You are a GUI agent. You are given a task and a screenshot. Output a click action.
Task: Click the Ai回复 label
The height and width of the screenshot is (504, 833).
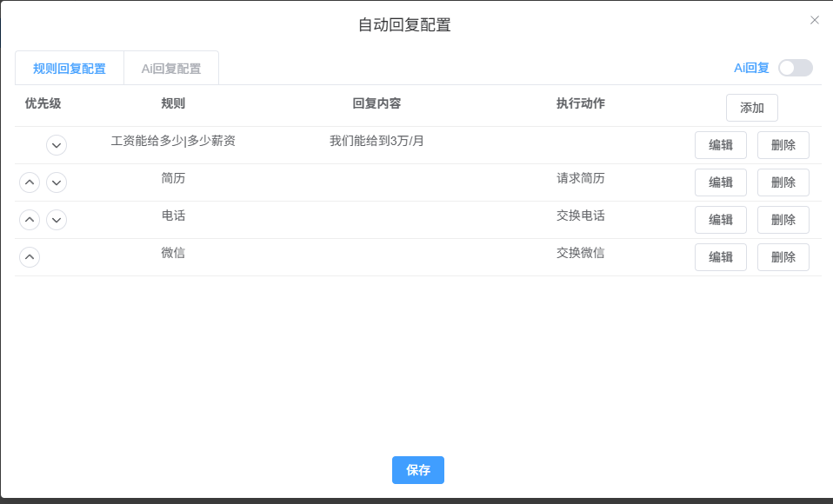[752, 68]
